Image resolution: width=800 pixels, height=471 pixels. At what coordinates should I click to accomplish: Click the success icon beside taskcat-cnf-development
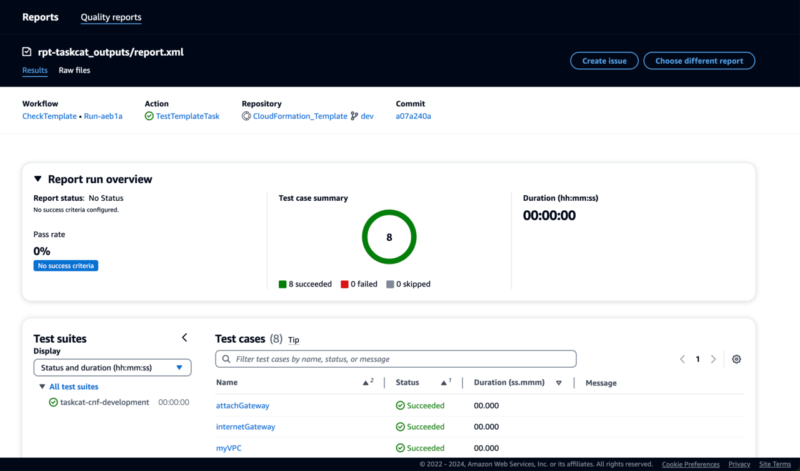coord(53,402)
